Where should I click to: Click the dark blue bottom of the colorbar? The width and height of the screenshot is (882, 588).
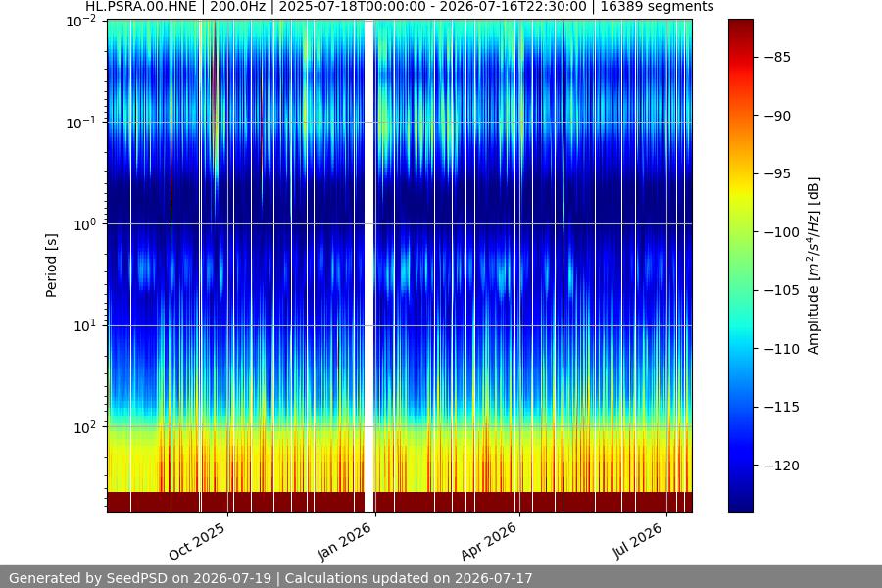740,498
